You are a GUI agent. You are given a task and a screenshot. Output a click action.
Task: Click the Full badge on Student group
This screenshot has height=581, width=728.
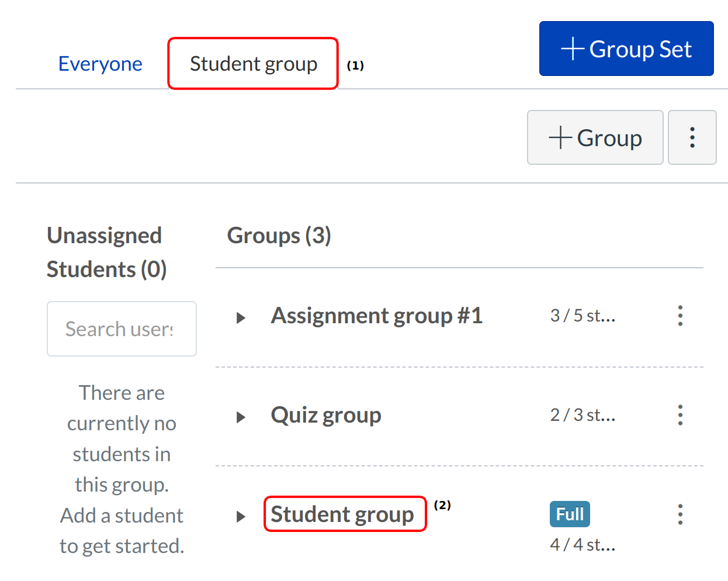tap(569, 514)
